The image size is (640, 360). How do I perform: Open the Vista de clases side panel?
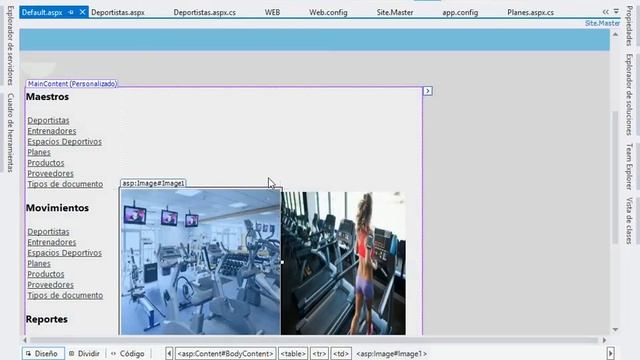[629, 221]
